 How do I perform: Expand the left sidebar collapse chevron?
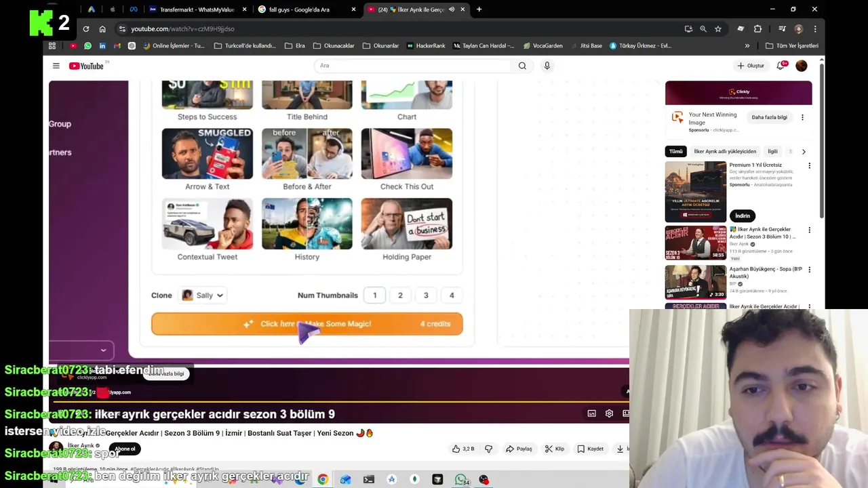103,350
